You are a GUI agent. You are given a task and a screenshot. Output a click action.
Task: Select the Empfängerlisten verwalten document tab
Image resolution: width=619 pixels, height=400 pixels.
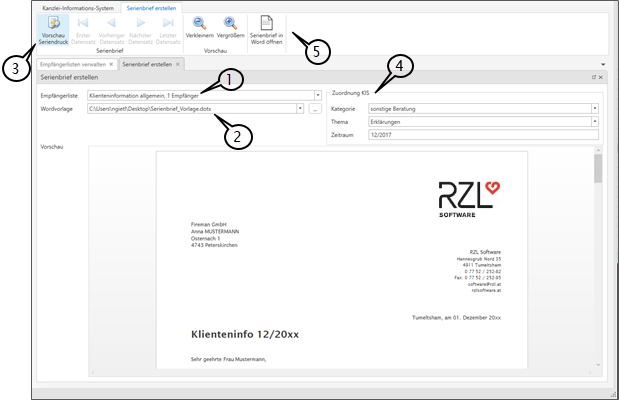pyautogui.click(x=72, y=64)
